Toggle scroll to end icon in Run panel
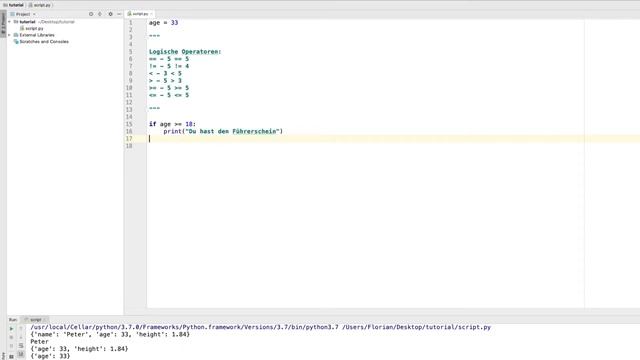 pyautogui.click(x=21, y=354)
